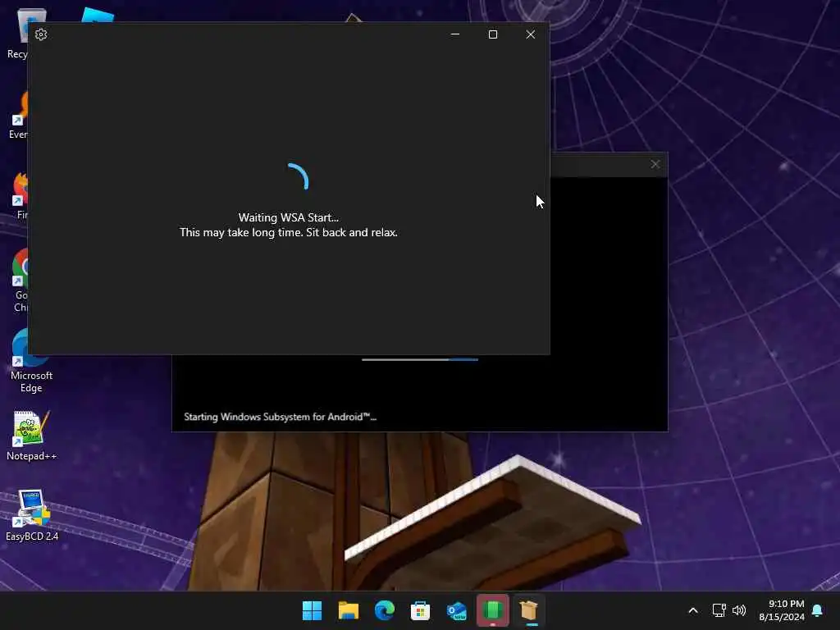Switch to package box app in taskbar
Screen dimensions: 840x630
point(529,610)
